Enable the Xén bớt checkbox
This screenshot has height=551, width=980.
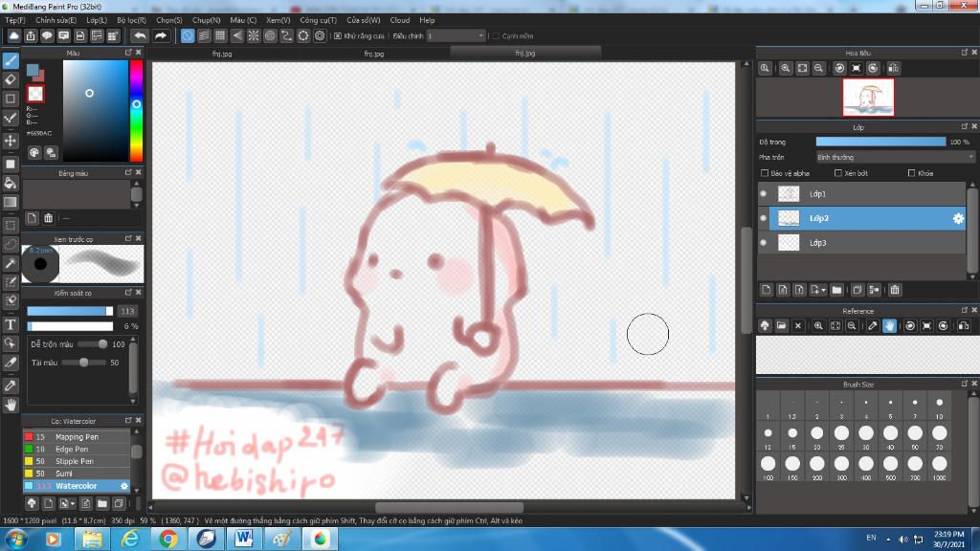[x=838, y=173]
